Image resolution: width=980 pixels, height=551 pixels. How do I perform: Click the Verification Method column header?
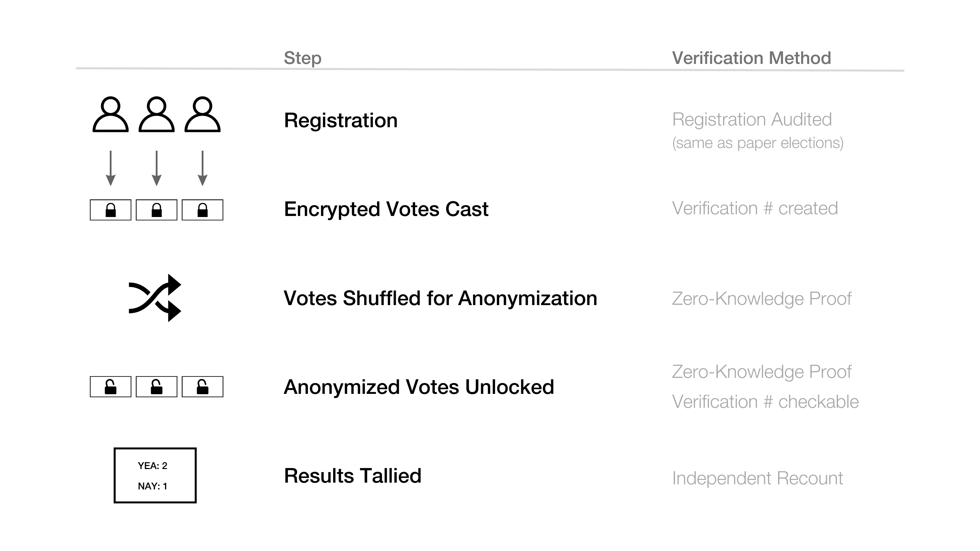click(x=751, y=58)
